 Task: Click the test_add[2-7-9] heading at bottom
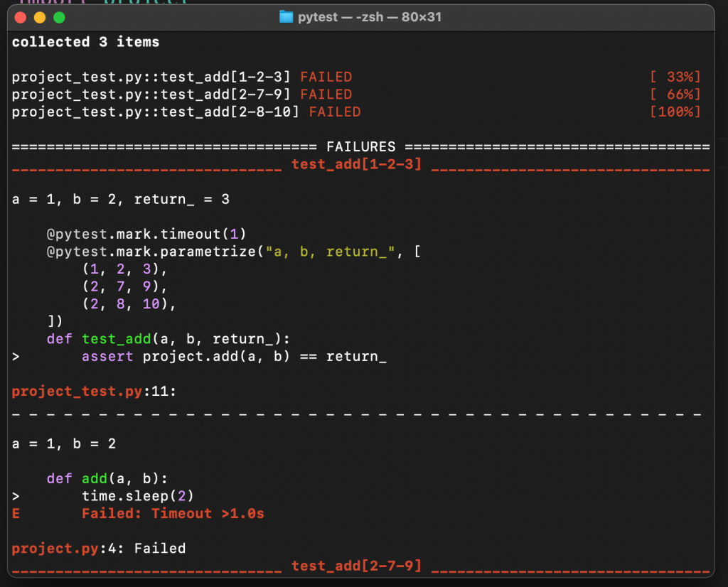click(357, 566)
